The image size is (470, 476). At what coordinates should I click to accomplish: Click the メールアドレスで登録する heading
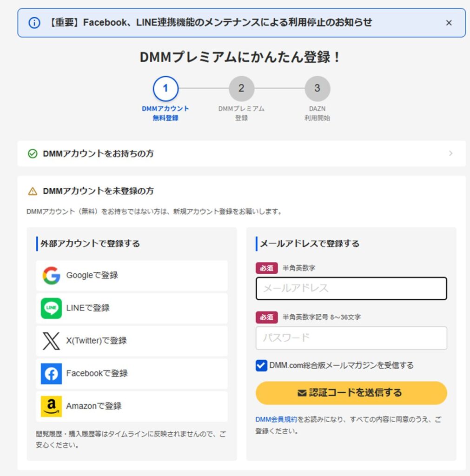310,244
